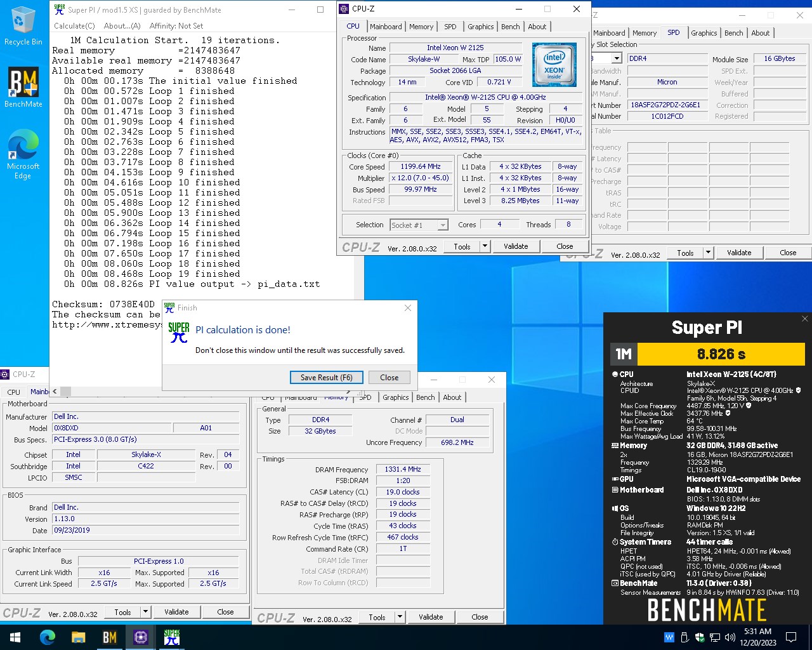Click the Super PI window title bar icon
This screenshot has width=812, height=650.
pos(60,10)
